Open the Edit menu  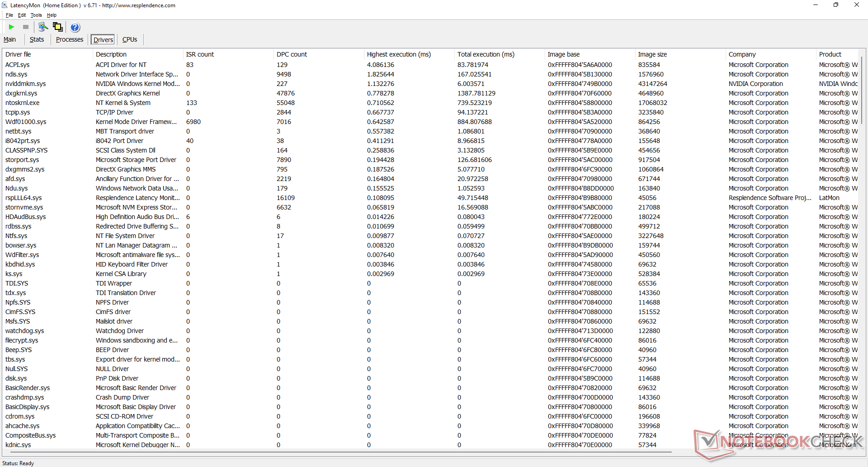click(22, 15)
